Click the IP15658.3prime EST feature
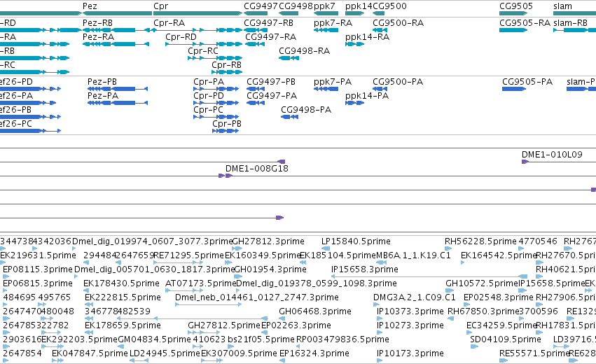Image resolution: width=596 pixels, height=364 pixels. click(x=429, y=276)
